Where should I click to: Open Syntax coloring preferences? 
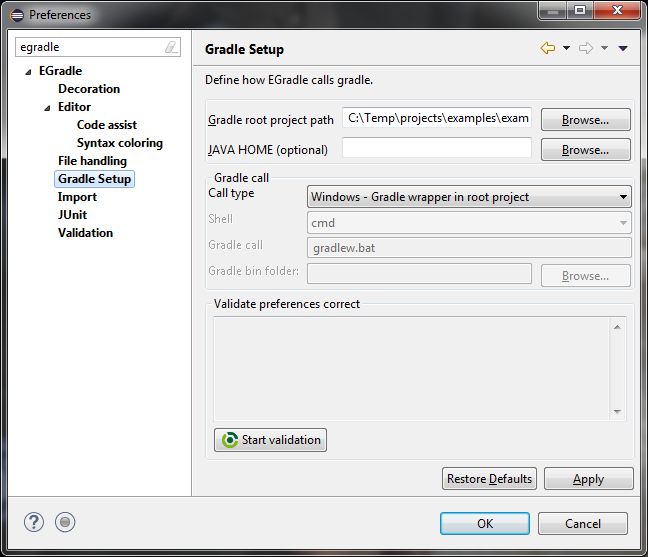click(120, 143)
